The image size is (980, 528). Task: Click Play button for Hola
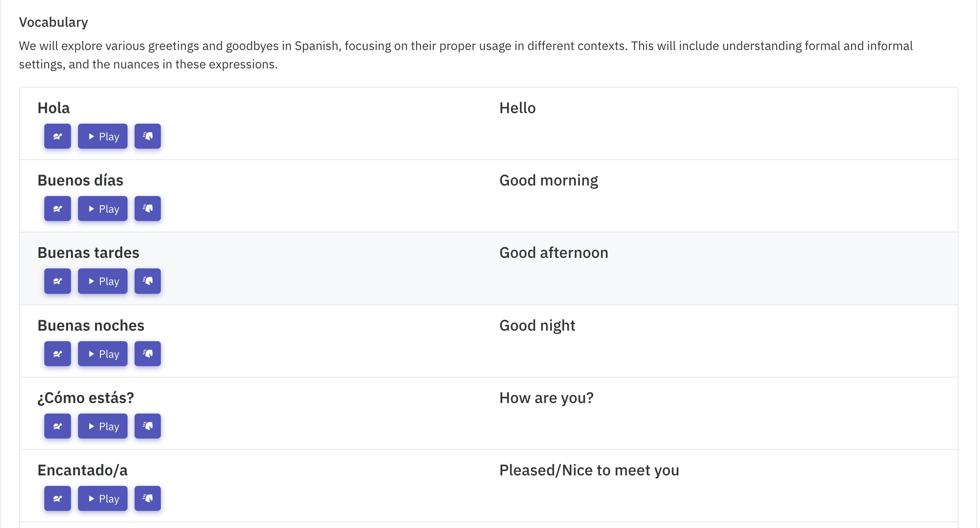103,136
